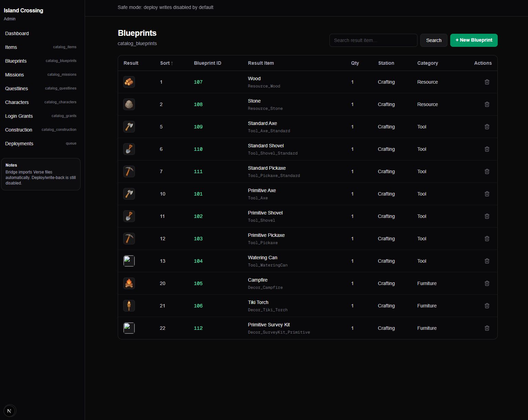This screenshot has width=528, height=420.
Task: Open the Dashboard page in sidebar
Action: pos(17,33)
